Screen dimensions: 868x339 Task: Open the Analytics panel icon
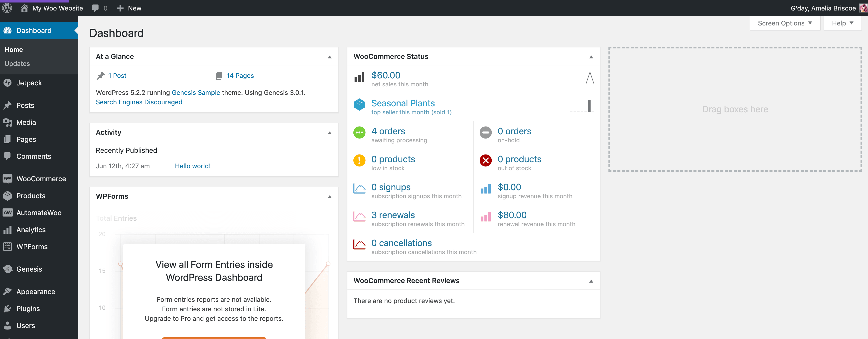tap(8, 229)
